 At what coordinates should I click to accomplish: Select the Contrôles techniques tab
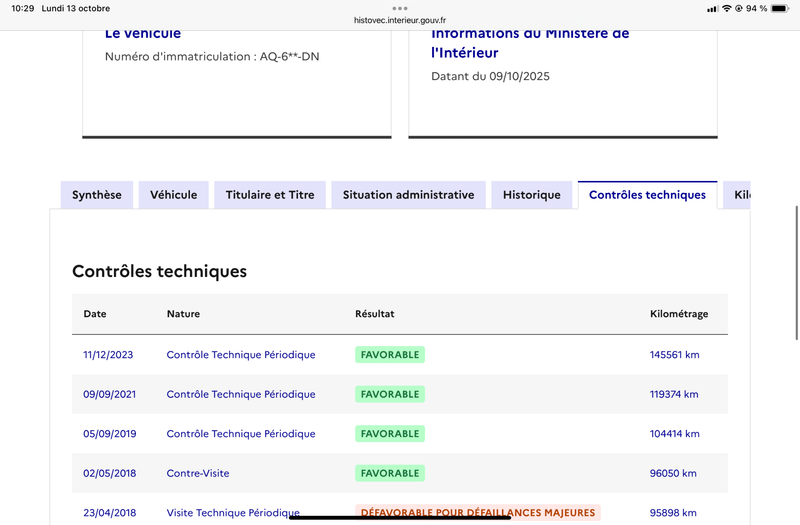tap(647, 195)
